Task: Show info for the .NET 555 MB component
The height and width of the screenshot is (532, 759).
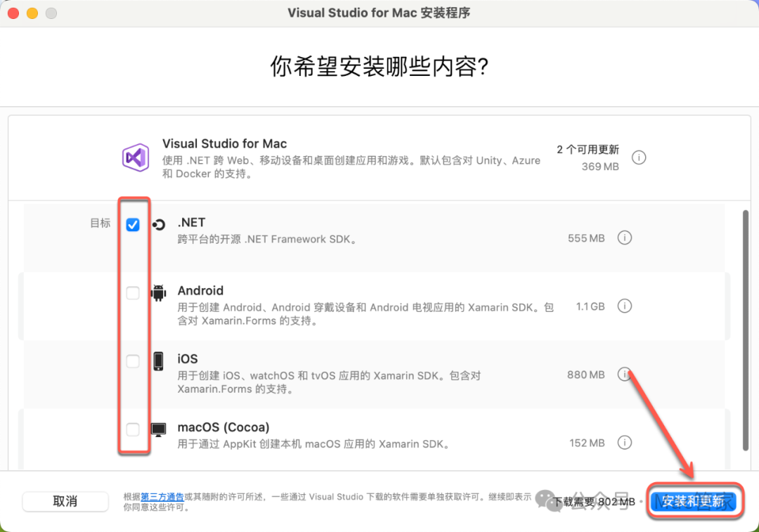Action: pos(625,238)
